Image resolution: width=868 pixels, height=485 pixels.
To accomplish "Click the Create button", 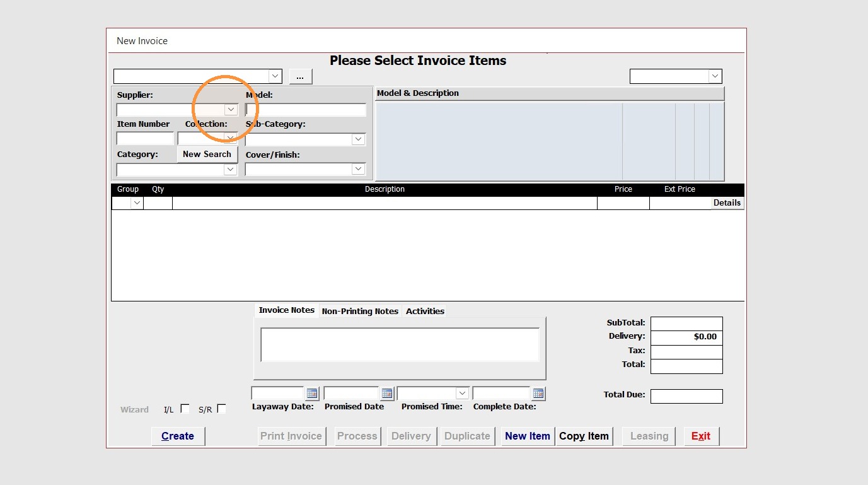I will [x=178, y=436].
